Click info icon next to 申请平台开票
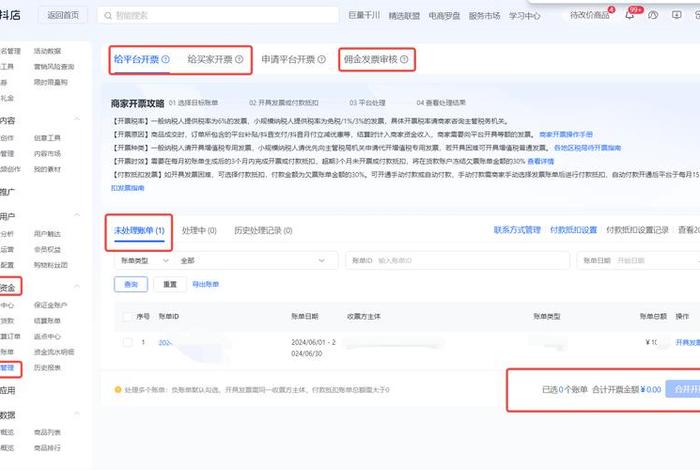 tap(321, 59)
